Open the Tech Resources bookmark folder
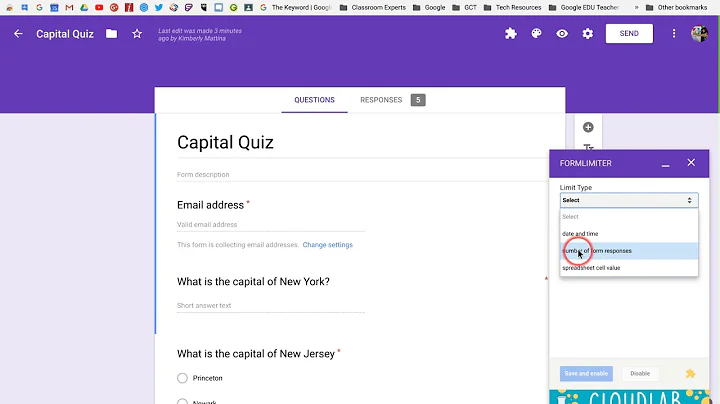Image resolution: width=720 pixels, height=404 pixels. [512, 7]
